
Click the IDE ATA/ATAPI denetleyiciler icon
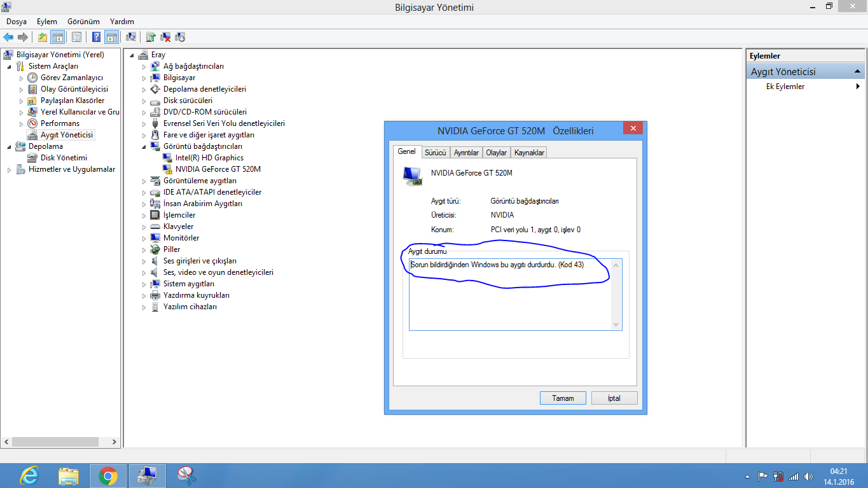point(155,192)
